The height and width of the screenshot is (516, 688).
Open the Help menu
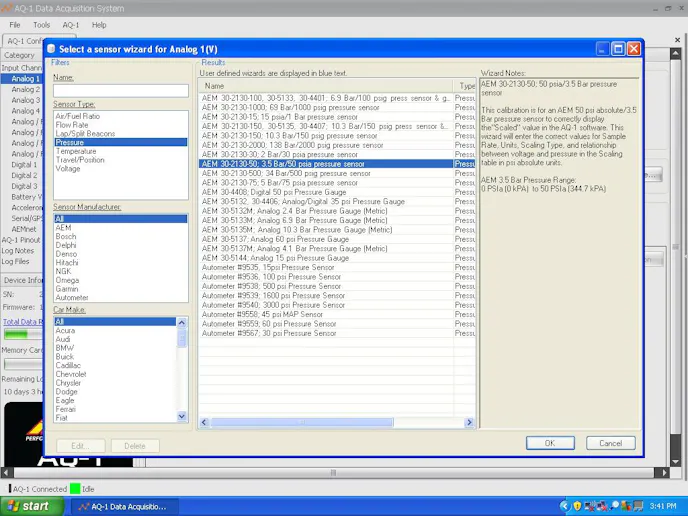[x=99, y=24]
